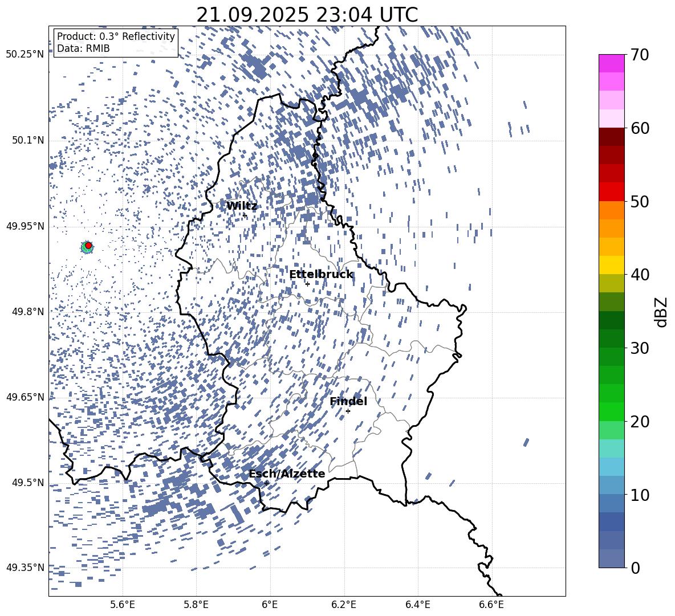Click the light blue colorbar segment above 10

[x=611, y=467]
